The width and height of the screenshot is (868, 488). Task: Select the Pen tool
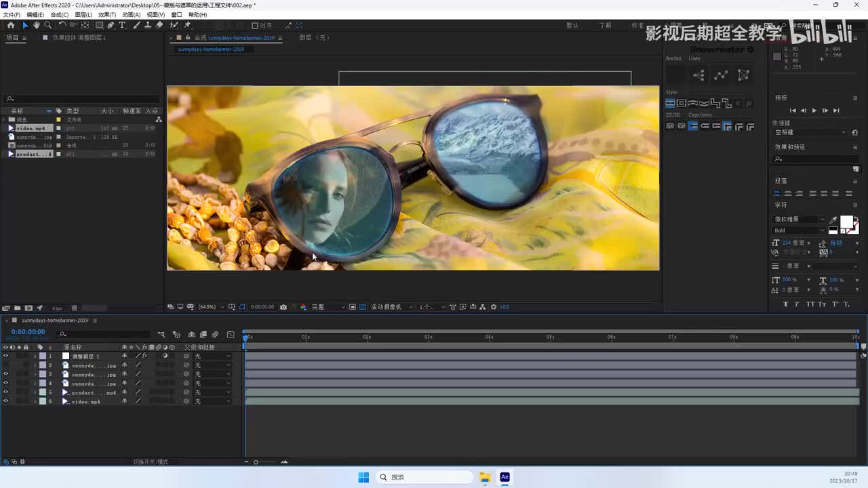111,25
